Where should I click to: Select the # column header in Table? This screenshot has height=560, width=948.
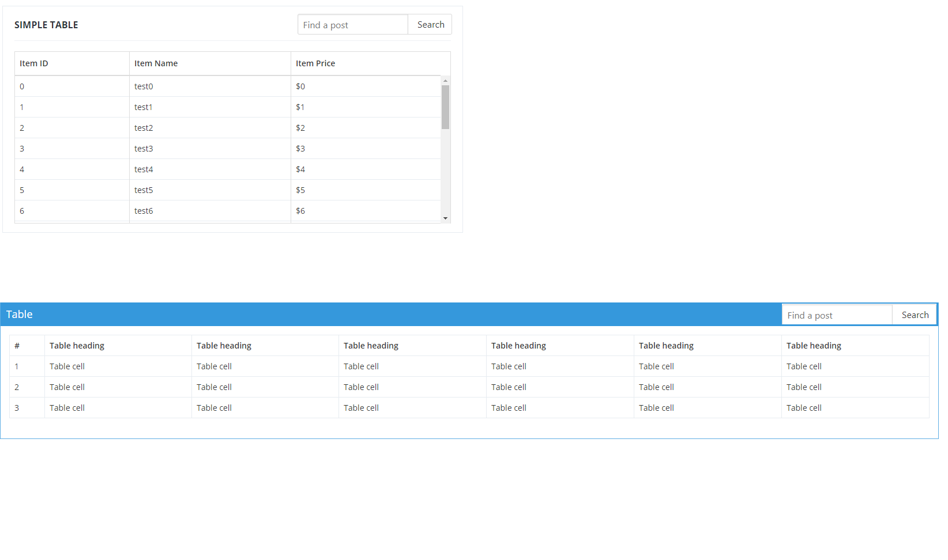(17, 345)
